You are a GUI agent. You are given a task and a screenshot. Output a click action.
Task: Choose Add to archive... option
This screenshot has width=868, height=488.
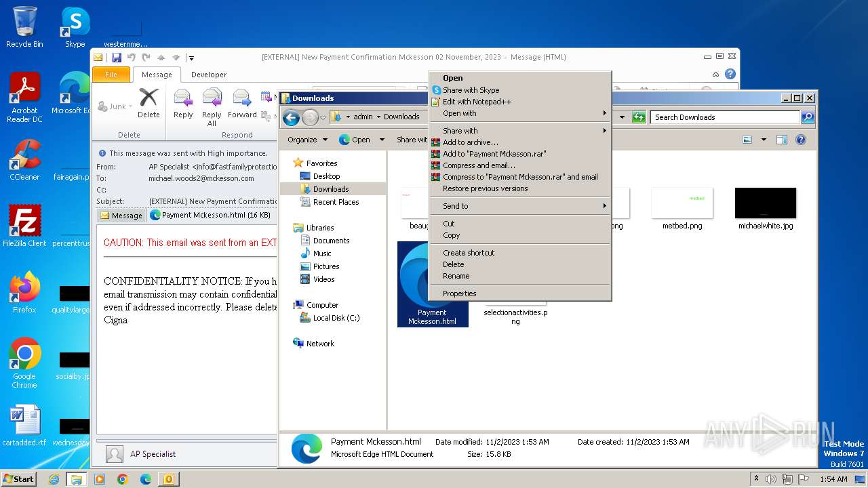(x=520, y=142)
